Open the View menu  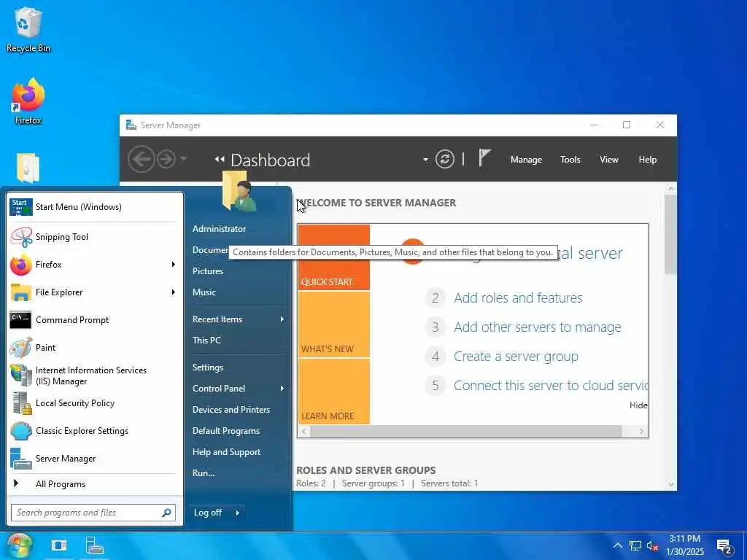pyautogui.click(x=609, y=160)
